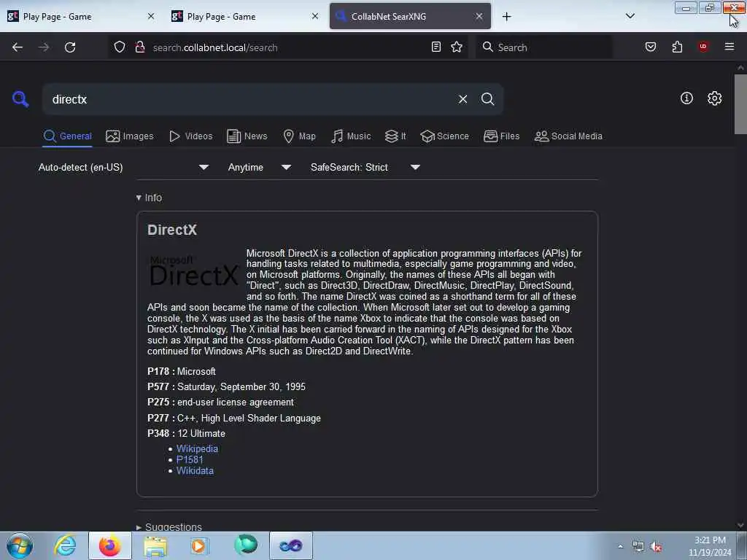The width and height of the screenshot is (747, 560).
Task: Submit search with the magnifier button
Action: 487,99
